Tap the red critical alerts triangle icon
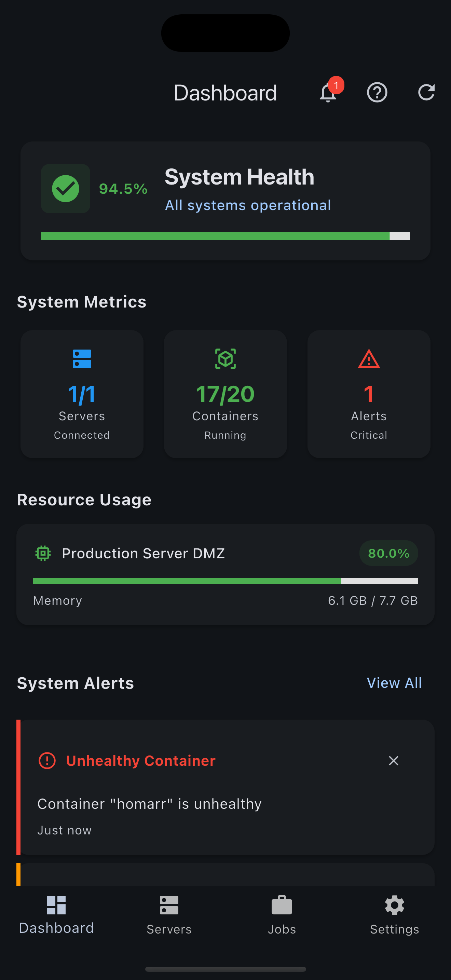This screenshot has height=980, width=451. coord(368,359)
